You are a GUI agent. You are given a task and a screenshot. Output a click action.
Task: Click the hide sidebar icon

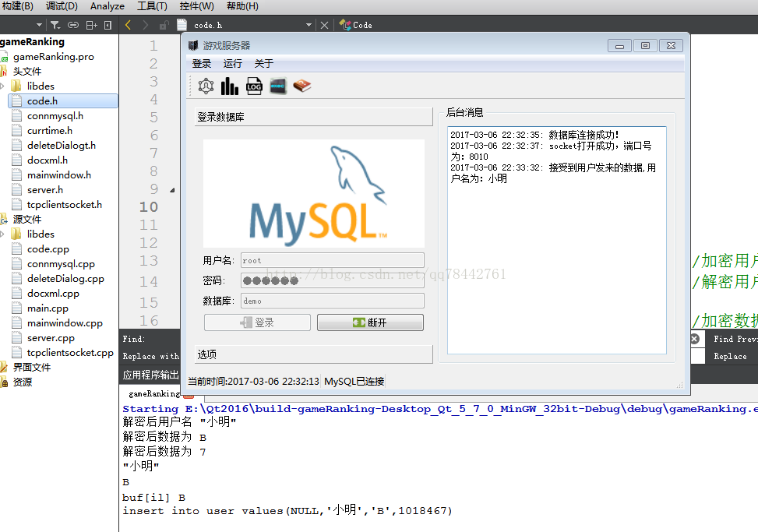pyautogui.click(x=108, y=25)
